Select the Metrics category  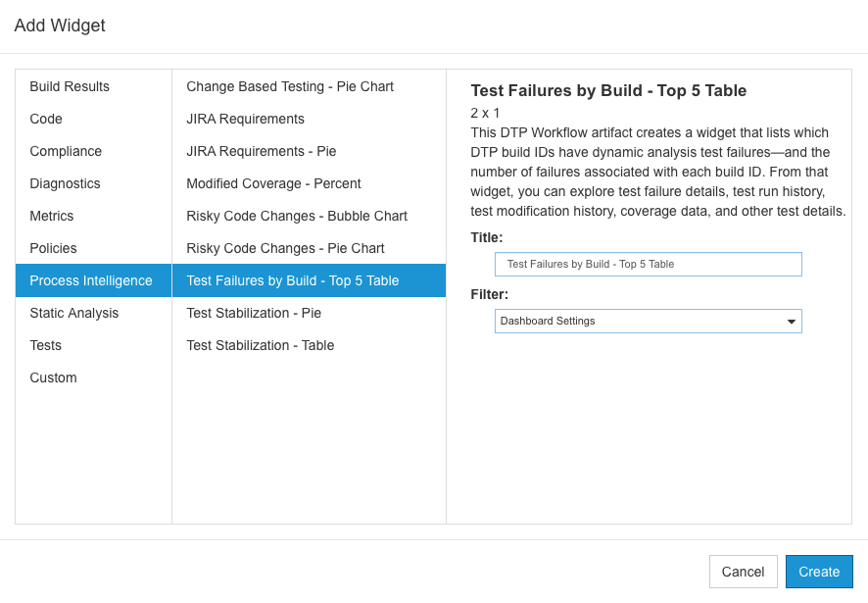93,216
